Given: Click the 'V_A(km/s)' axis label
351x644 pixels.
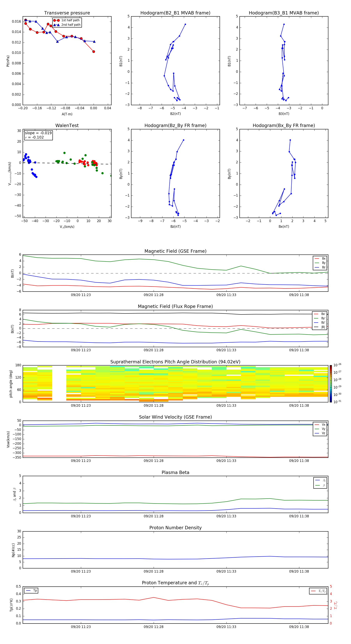Looking at the screenshot, I should point(67,227).
